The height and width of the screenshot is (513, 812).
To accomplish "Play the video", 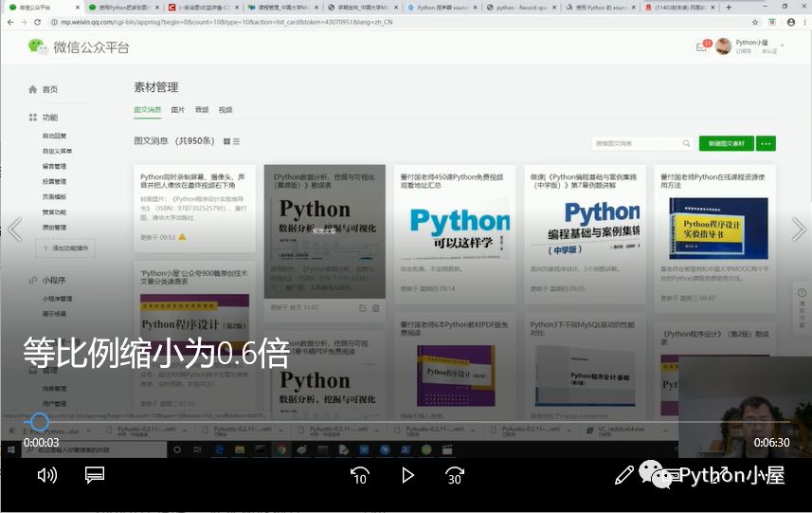I will point(407,475).
